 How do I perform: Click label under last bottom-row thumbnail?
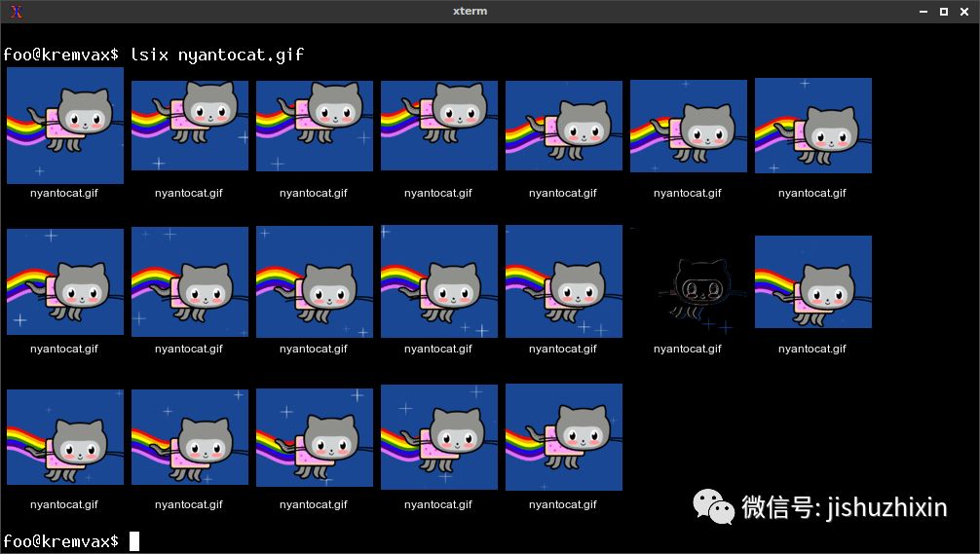[x=562, y=504]
